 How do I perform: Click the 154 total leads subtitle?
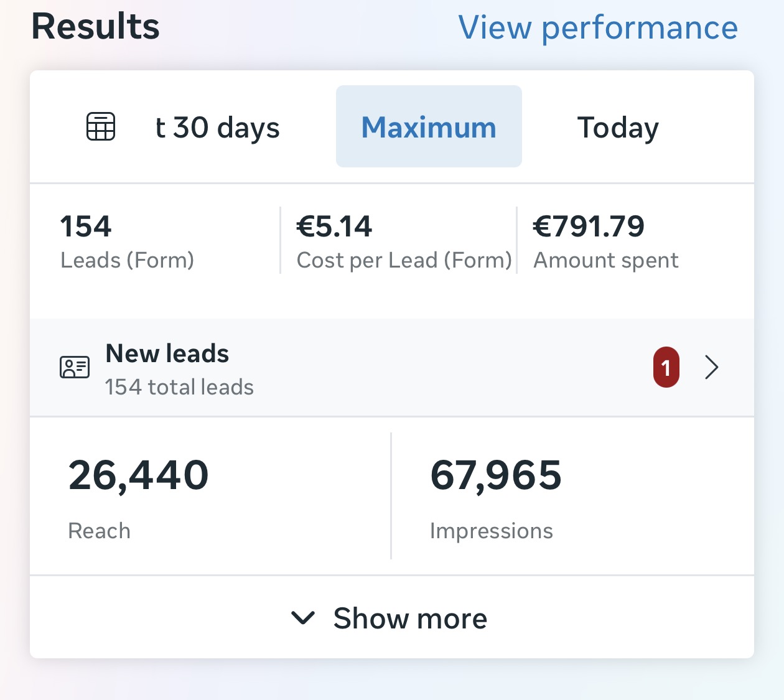point(179,387)
